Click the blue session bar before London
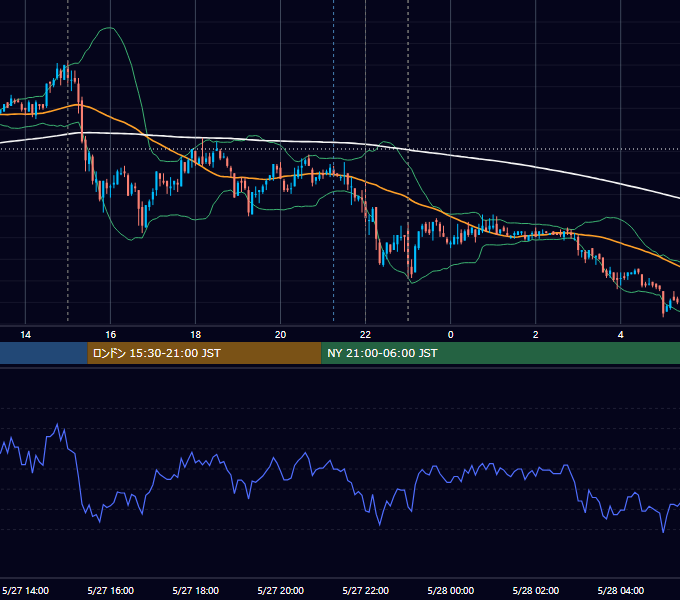Image resolution: width=680 pixels, height=600 pixels. click(43, 353)
